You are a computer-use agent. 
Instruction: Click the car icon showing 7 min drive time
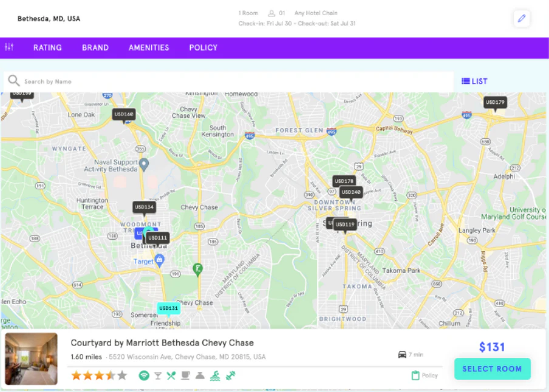(402, 354)
